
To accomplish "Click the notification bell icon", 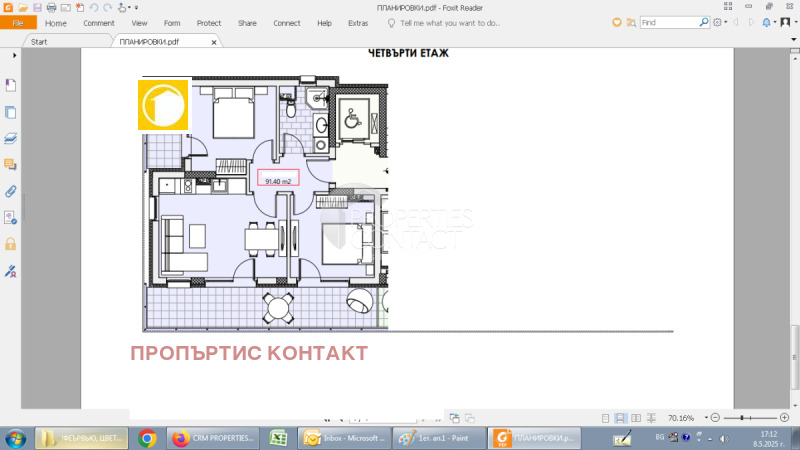I will point(766,22).
